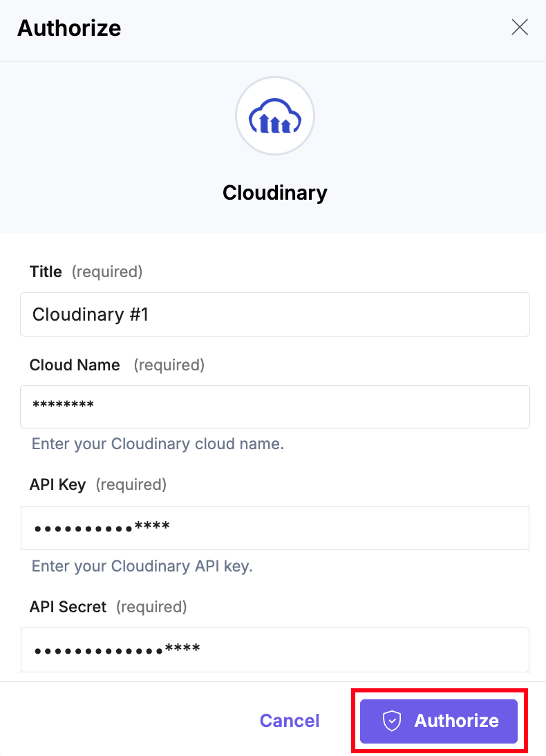Click into the API Key field
The width and height of the screenshot is (546, 756).
tap(275, 528)
